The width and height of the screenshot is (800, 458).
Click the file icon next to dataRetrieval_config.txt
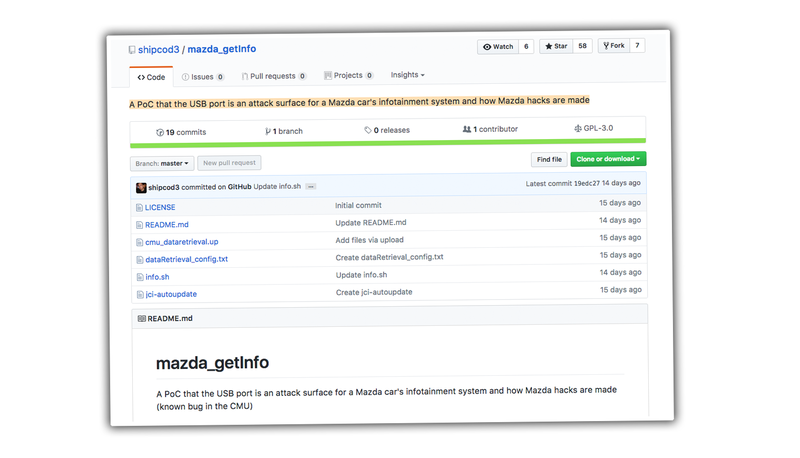coord(140,260)
